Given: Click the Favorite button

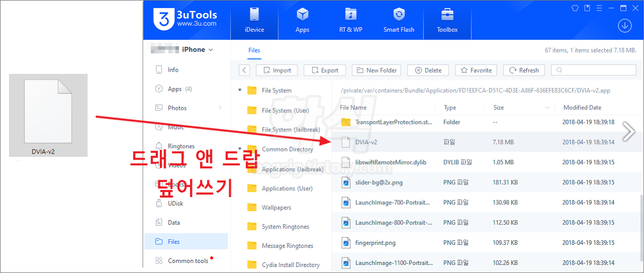Looking at the screenshot, I should (476, 70).
